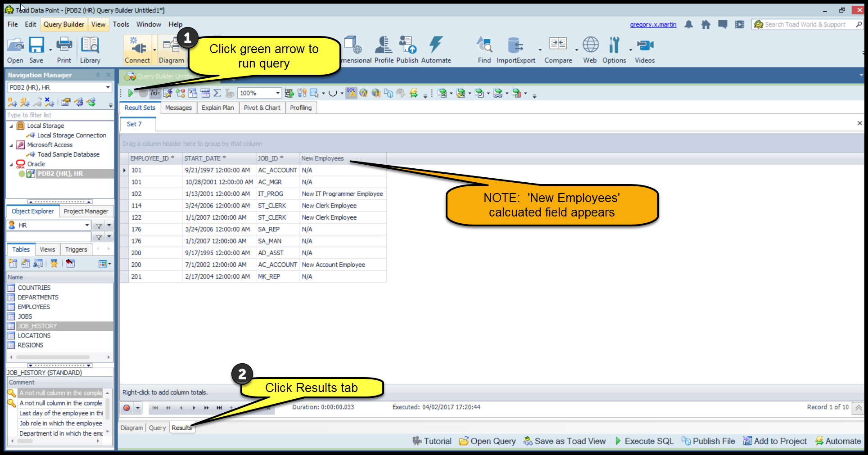868x455 pixels.
Task: Open the Tools menu
Action: (x=121, y=24)
